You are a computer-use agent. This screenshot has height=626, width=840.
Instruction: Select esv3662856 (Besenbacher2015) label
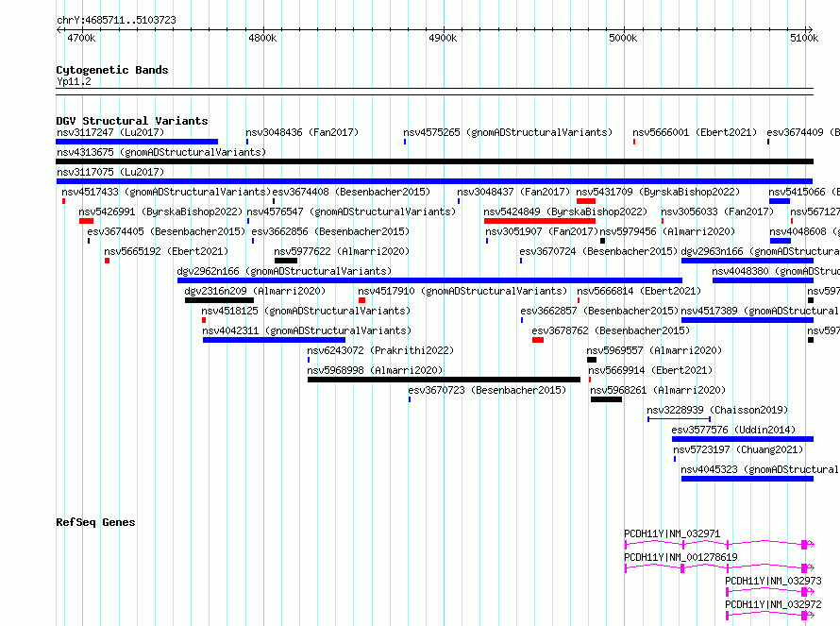click(x=330, y=231)
